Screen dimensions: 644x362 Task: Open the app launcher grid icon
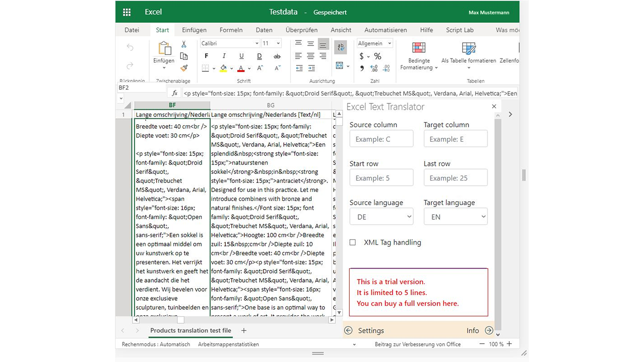pos(127,12)
